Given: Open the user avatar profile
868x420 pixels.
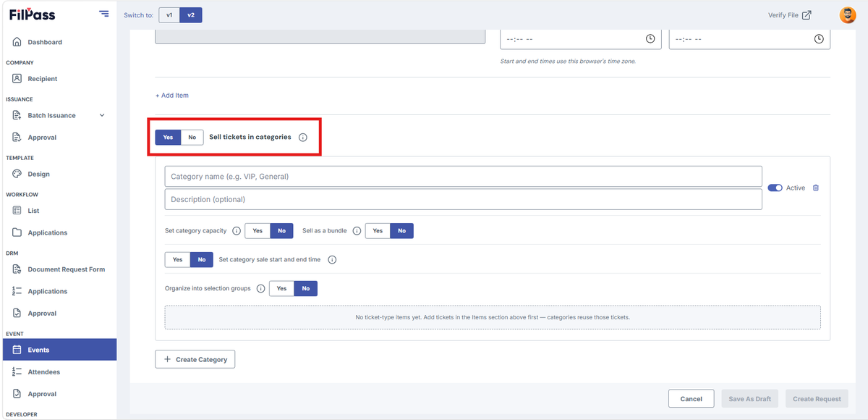Looking at the screenshot, I should [847, 14].
